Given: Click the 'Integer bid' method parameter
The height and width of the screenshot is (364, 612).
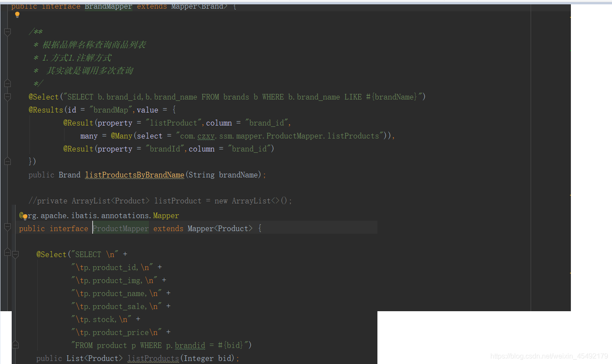Looking at the screenshot, I should click(x=207, y=358).
